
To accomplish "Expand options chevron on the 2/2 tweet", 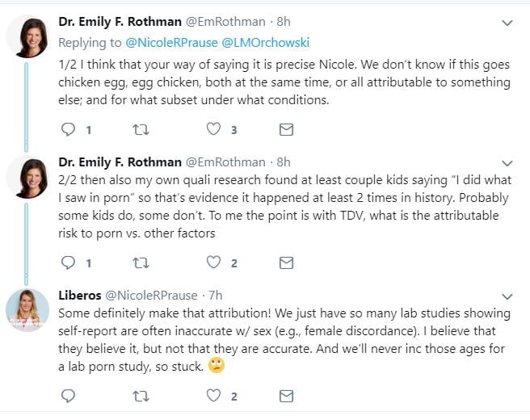I will tap(507, 163).
